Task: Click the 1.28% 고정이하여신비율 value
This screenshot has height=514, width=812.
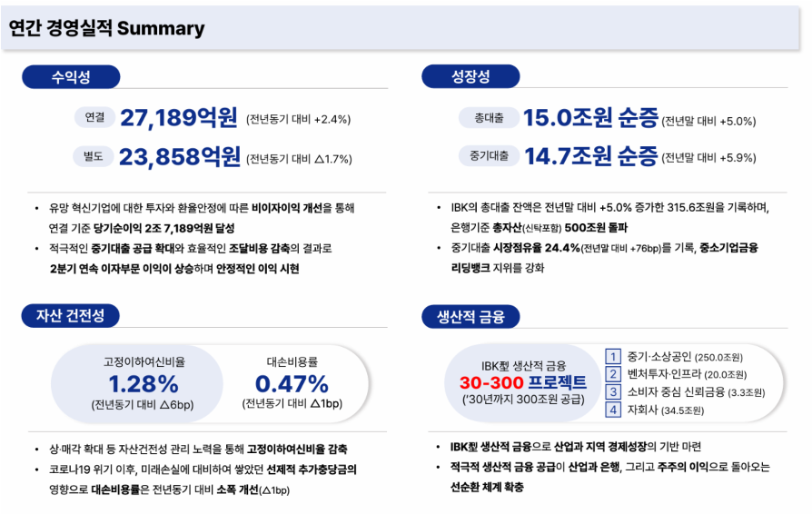Action: [144, 382]
